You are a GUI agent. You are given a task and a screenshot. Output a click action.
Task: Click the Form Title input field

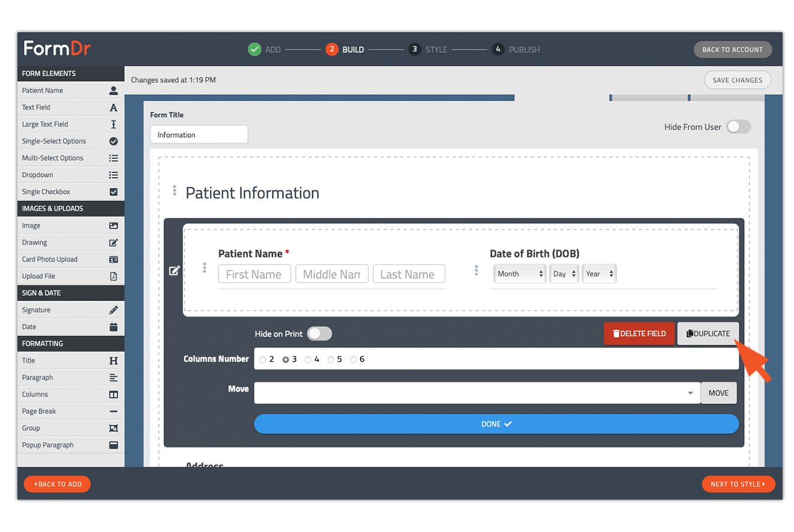click(199, 134)
